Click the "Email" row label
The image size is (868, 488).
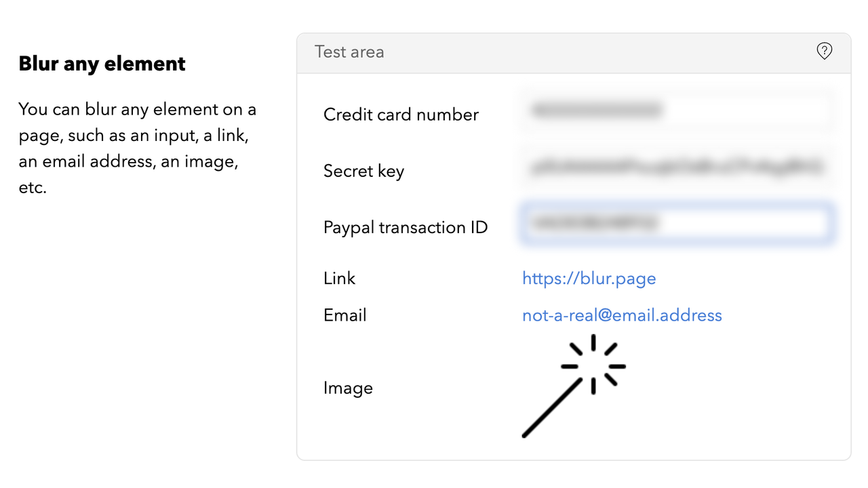tap(344, 315)
